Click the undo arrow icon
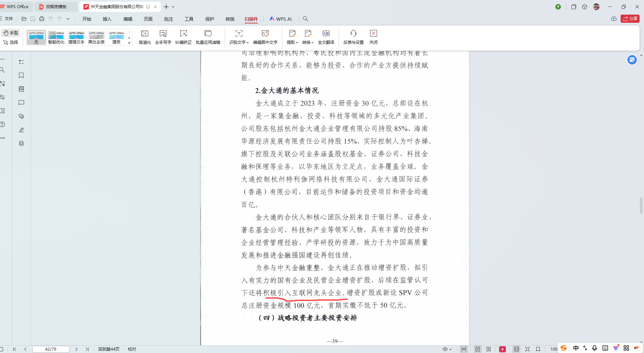Screen dimensions: 644x353 (51, 19)
